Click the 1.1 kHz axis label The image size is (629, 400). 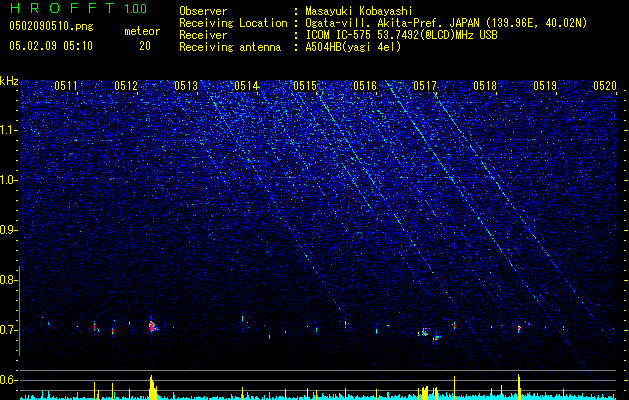click(x=8, y=130)
